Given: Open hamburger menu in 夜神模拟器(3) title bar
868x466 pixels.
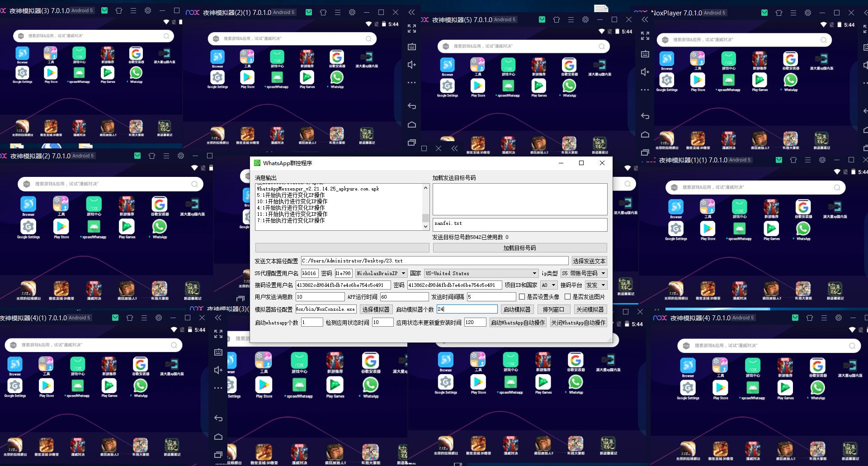Looking at the screenshot, I should (x=133, y=10).
